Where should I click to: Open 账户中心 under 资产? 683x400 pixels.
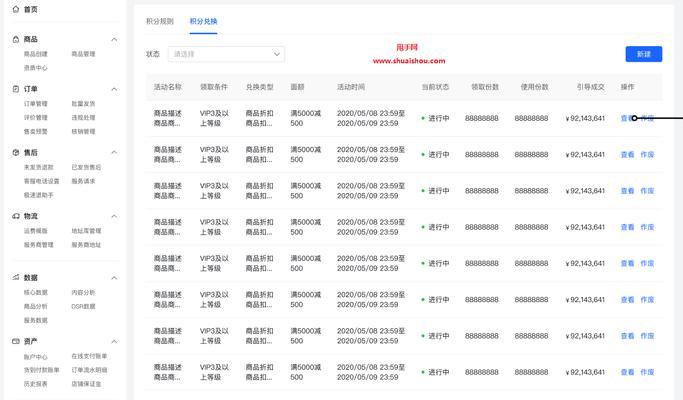point(36,357)
